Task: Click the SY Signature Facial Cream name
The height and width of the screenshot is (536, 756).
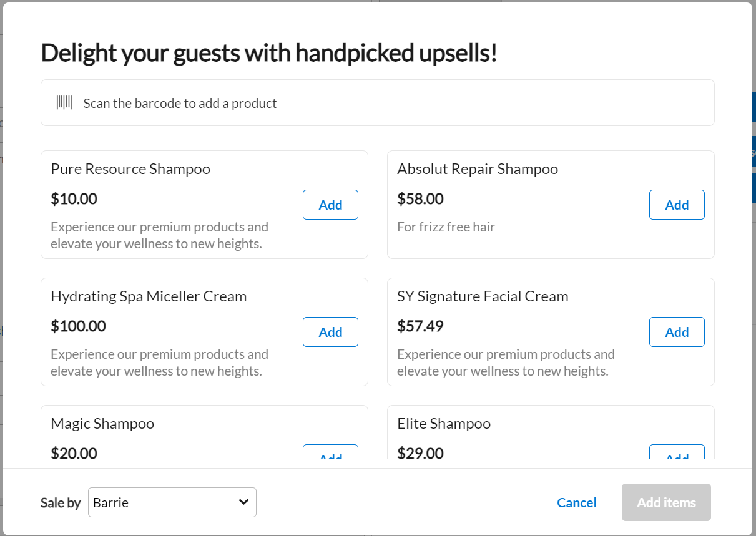Action: click(x=483, y=296)
